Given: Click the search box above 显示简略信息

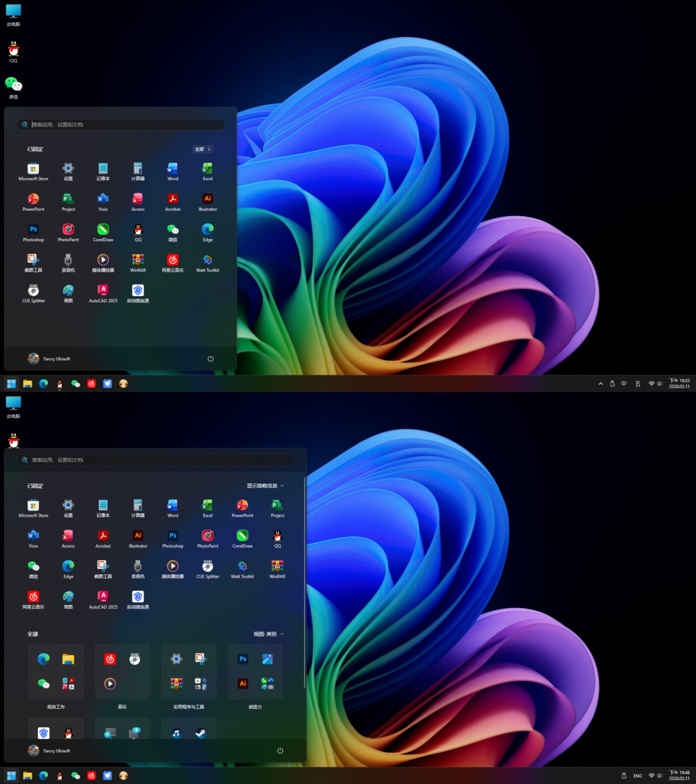Looking at the screenshot, I should 155,460.
